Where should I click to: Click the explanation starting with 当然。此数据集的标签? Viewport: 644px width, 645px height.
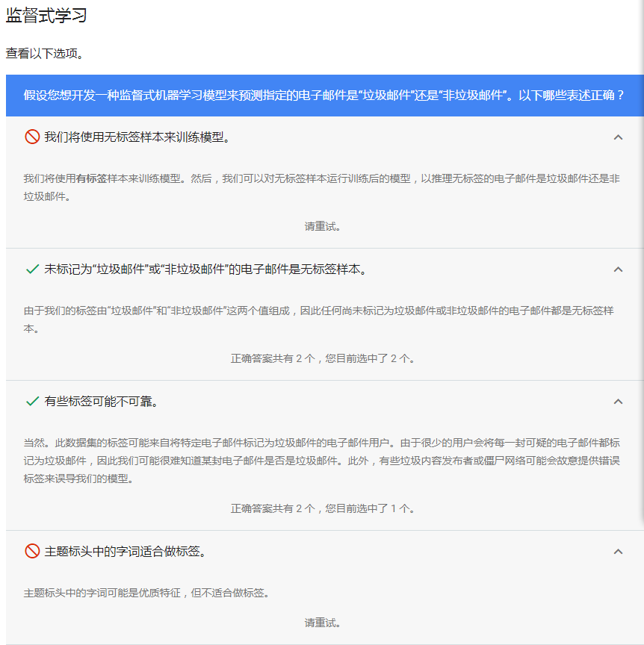pyautogui.click(x=321, y=450)
